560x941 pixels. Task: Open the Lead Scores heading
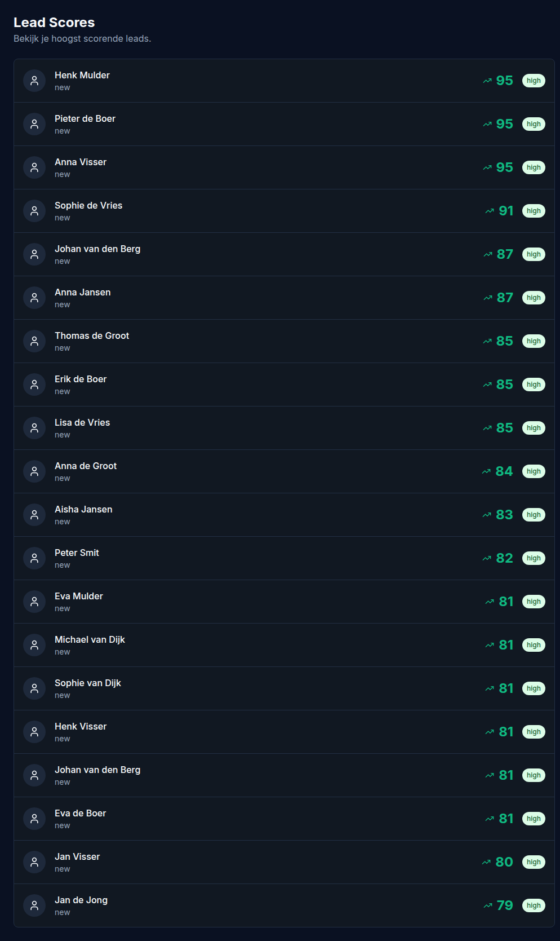pyautogui.click(x=55, y=23)
